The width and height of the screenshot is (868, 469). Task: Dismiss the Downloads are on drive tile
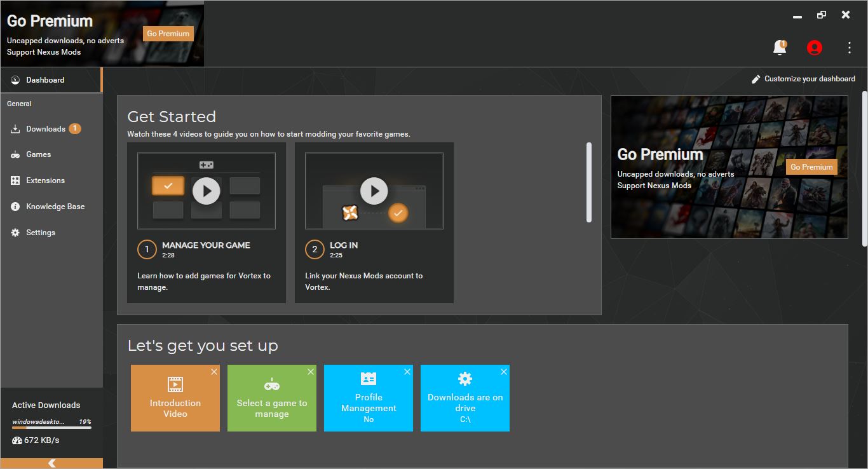(x=504, y=372)
